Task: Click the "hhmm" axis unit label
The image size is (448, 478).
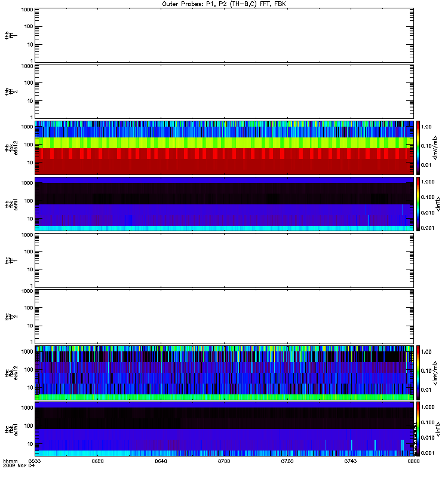Action: click(10, 461)
